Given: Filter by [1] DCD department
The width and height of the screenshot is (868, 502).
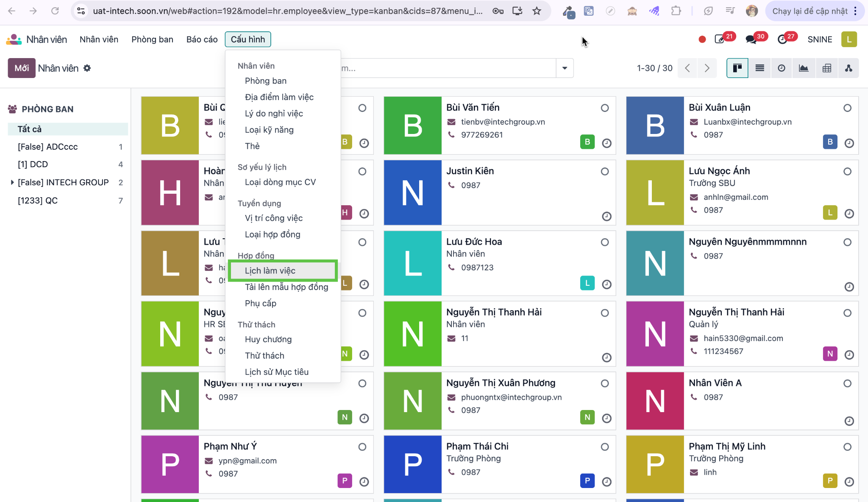Looking at the screenshot, I should coord(68,164).
